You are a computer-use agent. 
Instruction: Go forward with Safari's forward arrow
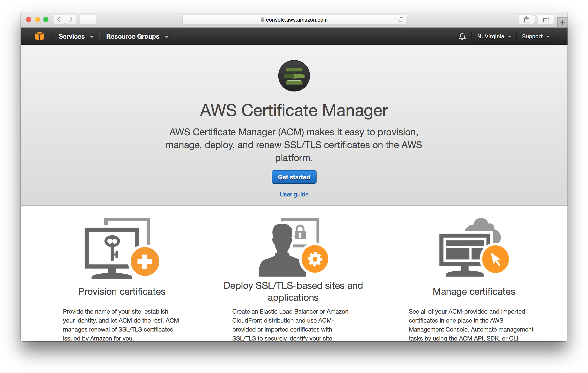70,19
